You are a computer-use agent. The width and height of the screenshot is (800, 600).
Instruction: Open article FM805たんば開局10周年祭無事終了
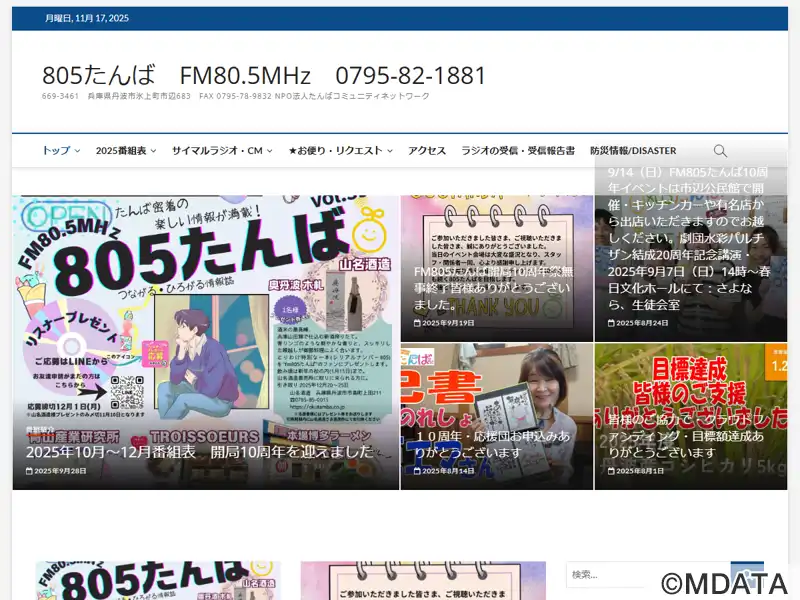click(x=493, y=288)
